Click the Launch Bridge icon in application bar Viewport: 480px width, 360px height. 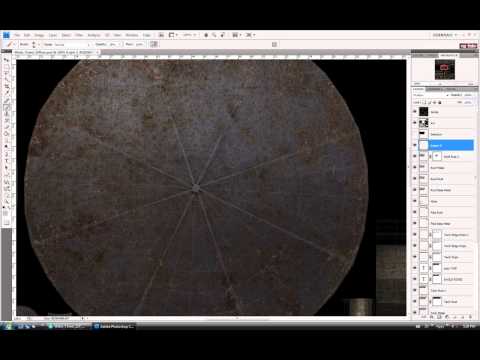pos(161,35)
